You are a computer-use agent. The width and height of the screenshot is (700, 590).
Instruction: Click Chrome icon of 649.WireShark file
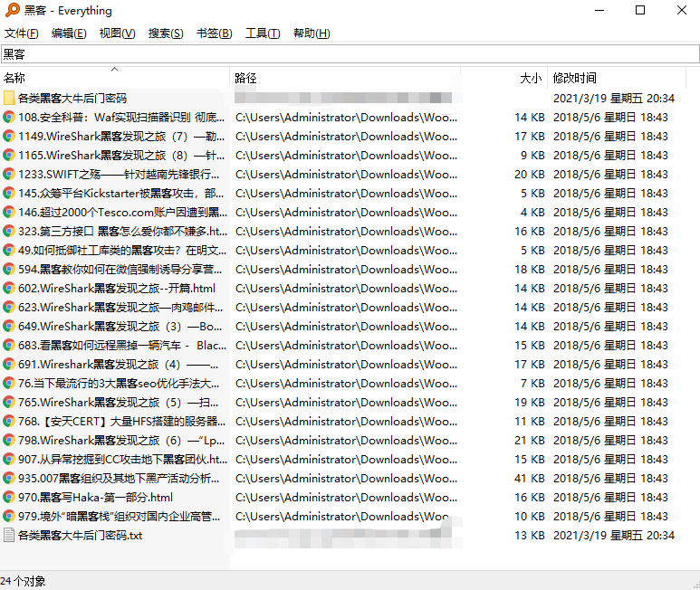(x=8, y=327)
